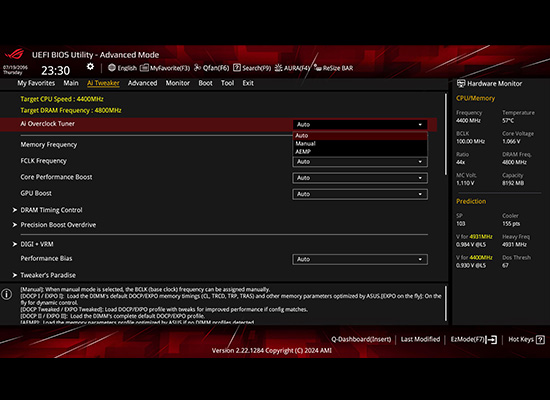Click Q-Dashboard(Insert) button
Image resolution: width=550 pixels, height=400 pixels.
click(x=361, y=339)
